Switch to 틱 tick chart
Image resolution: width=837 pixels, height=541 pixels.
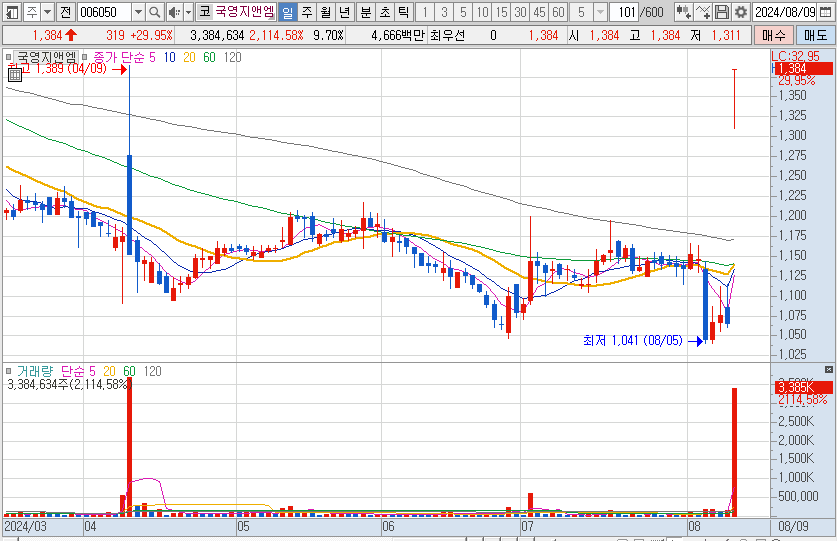[x=404, y=12]
